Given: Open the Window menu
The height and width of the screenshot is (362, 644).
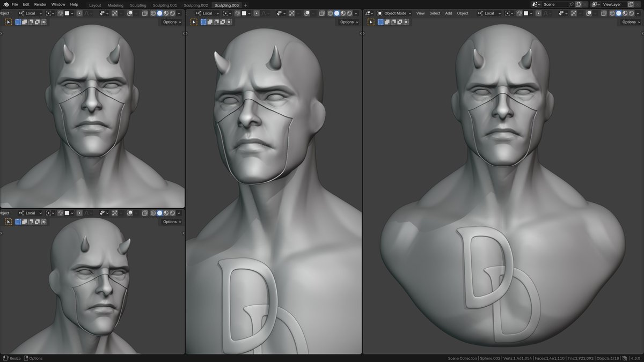Looking at the screenshot, I should [x=58, y=4].
